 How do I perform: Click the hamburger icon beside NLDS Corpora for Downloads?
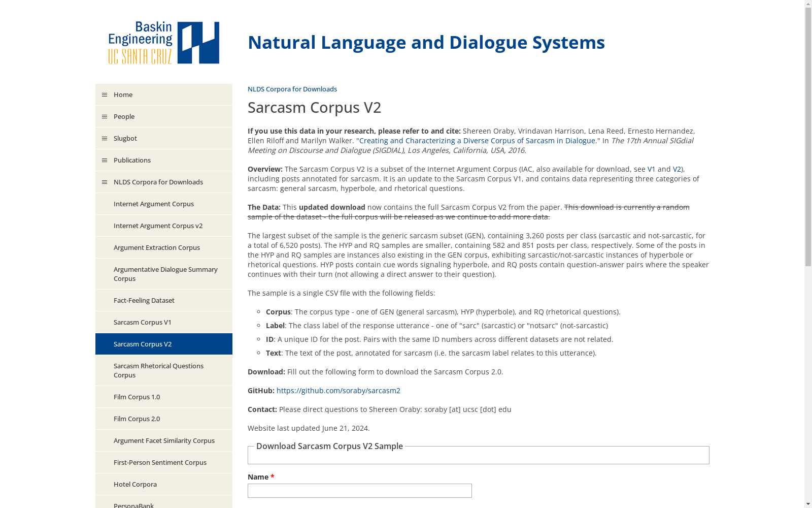(x=105, y=182)
